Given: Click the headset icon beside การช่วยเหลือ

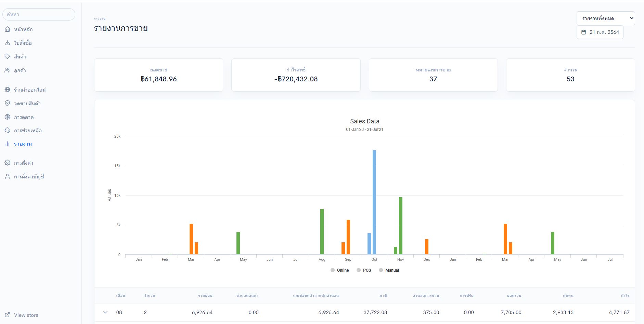Looking at the screenshot, I should click(7, 130).
